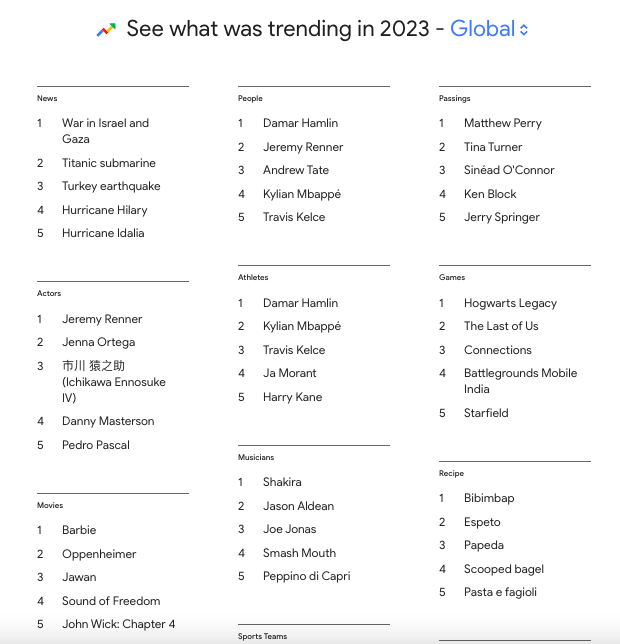Screen dimensions: 620x644
Task: Open 'Damar Hamlin' under People
Action: (x=301, y=123)
